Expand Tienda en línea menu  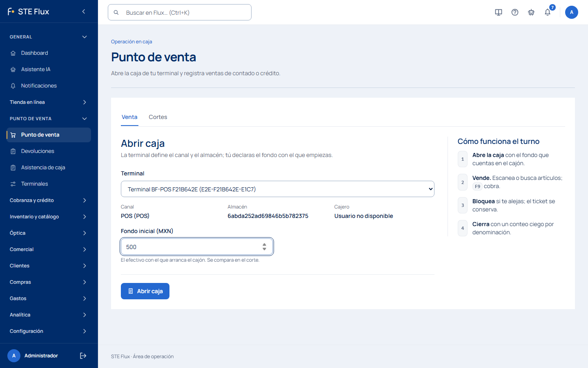click(49, 102)
